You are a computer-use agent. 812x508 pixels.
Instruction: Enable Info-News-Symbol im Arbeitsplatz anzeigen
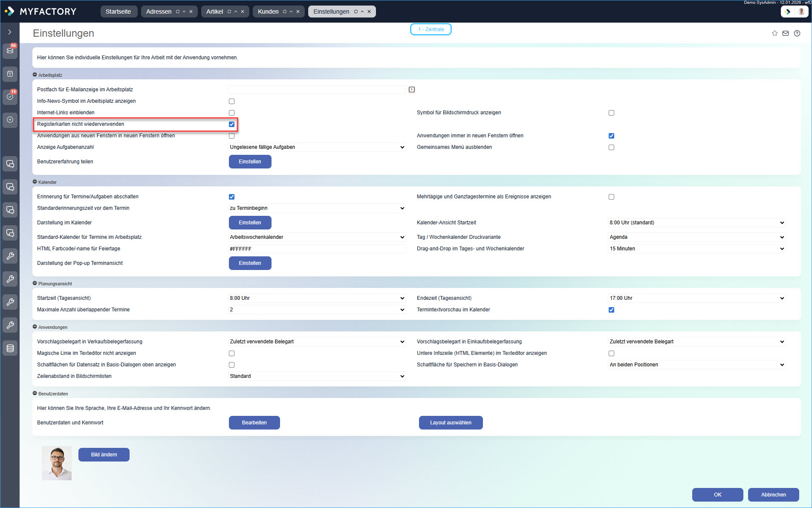(x=231, y=101)
